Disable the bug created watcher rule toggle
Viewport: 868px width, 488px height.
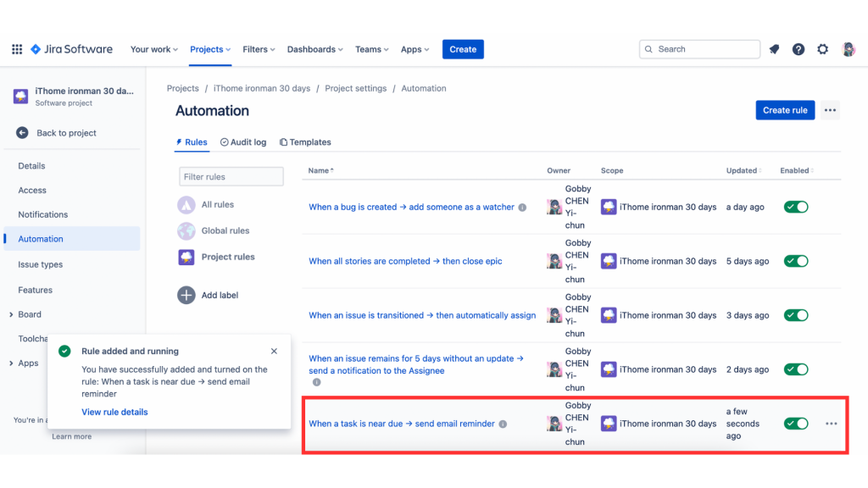click(x=796, y=207)
